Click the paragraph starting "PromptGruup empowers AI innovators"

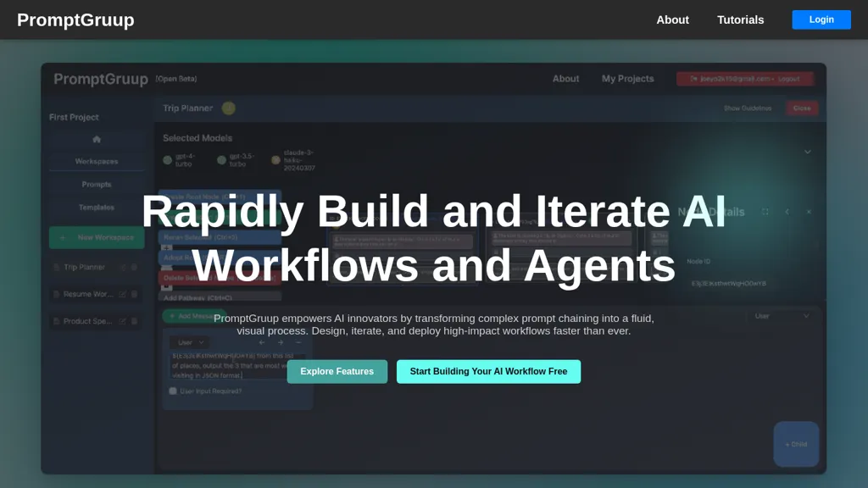tap(433, 324)
